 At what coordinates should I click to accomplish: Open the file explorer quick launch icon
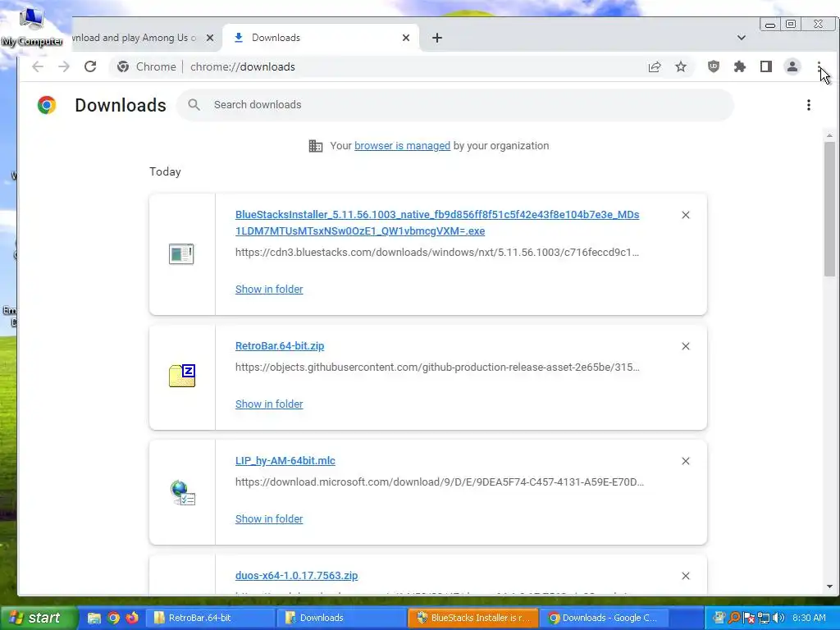click(x=94, y=618)
